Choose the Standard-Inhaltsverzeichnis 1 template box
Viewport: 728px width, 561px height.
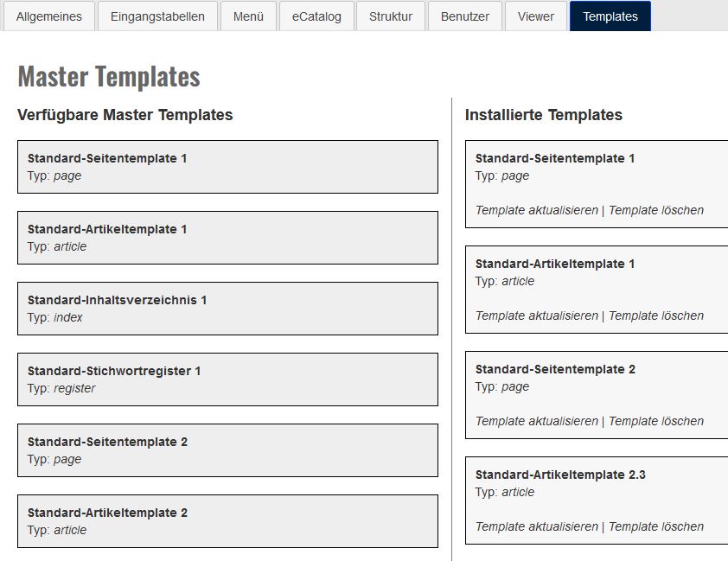(227, 309)
